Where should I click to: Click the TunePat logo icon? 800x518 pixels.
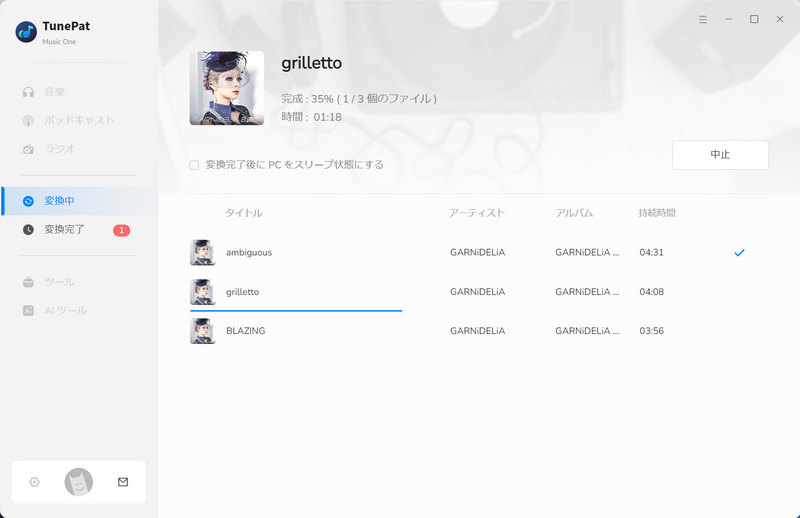(26, 32)
